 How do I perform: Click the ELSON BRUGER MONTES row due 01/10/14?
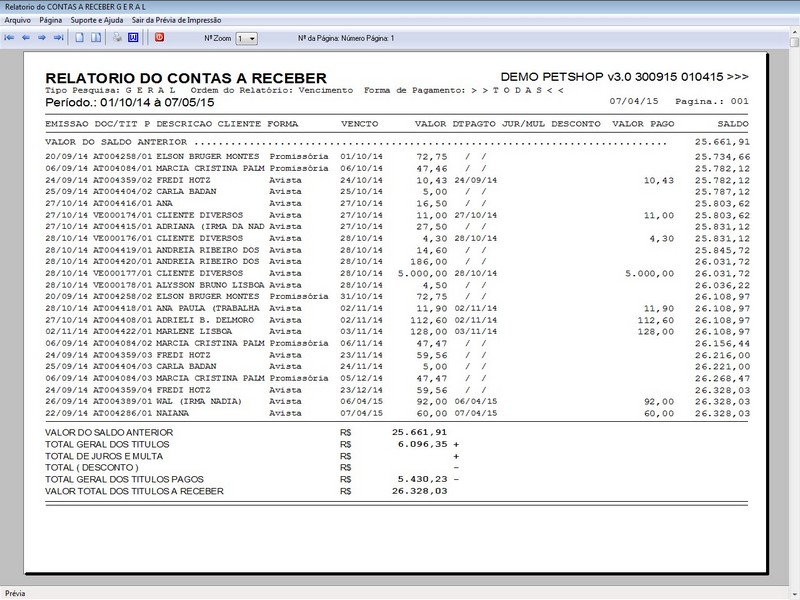tap(397, 157)
